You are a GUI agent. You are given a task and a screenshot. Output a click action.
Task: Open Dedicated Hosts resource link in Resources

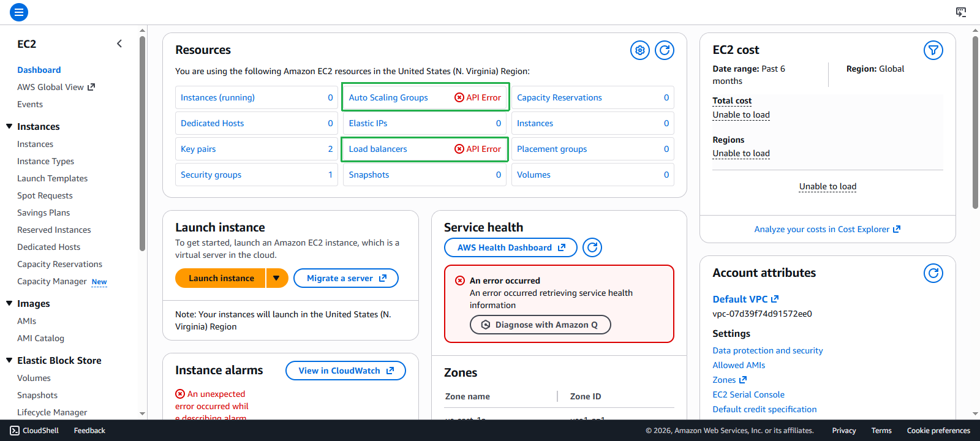point(212,123)
